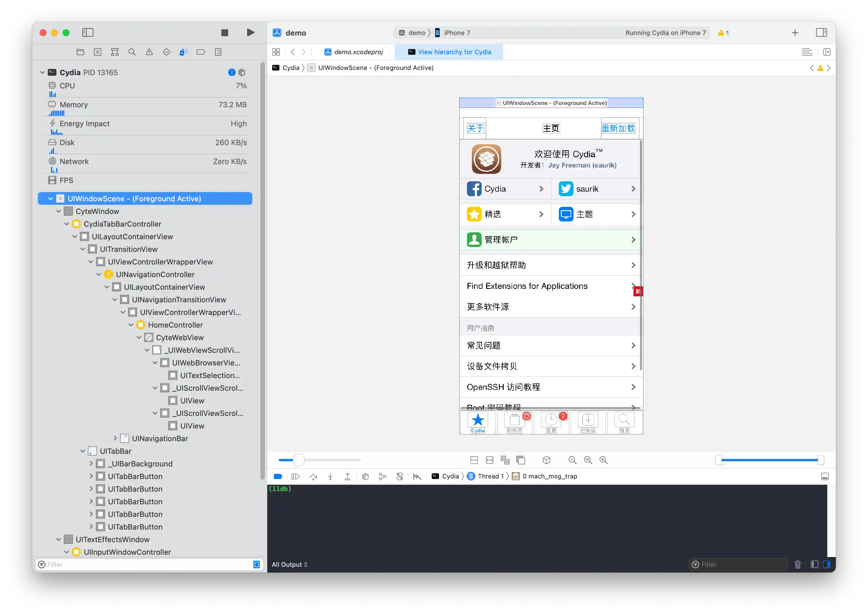Open the Debug Memory Graph icon
The width and height of the screenshot is (868, 615).
(x=382, y=476)
